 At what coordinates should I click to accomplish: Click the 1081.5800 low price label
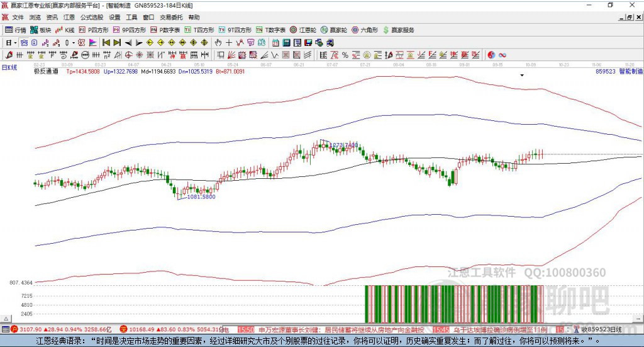coord(201,196)
